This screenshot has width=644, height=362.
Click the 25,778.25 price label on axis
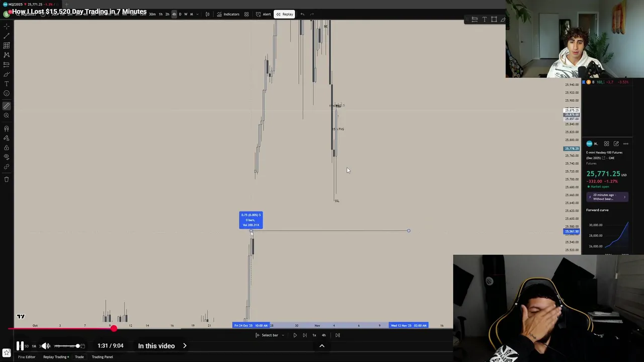pyautogui.click(x=572, y=149)
